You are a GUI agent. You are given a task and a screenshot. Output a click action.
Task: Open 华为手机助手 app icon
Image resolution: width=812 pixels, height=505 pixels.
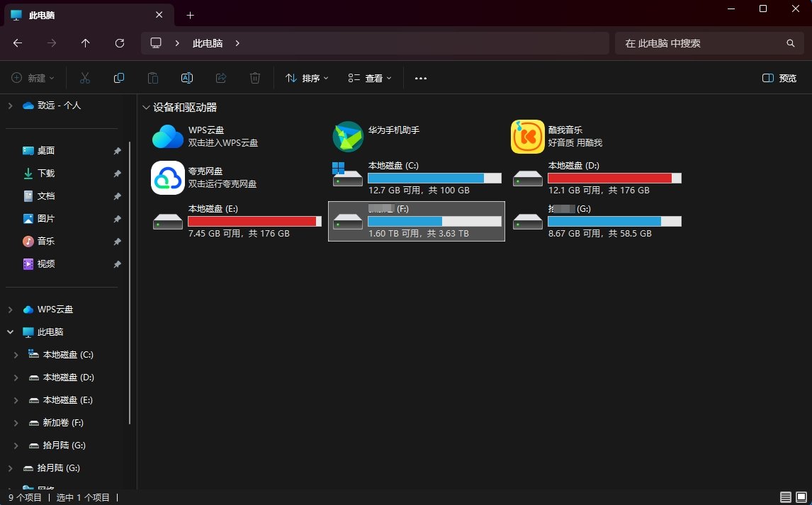347,137
